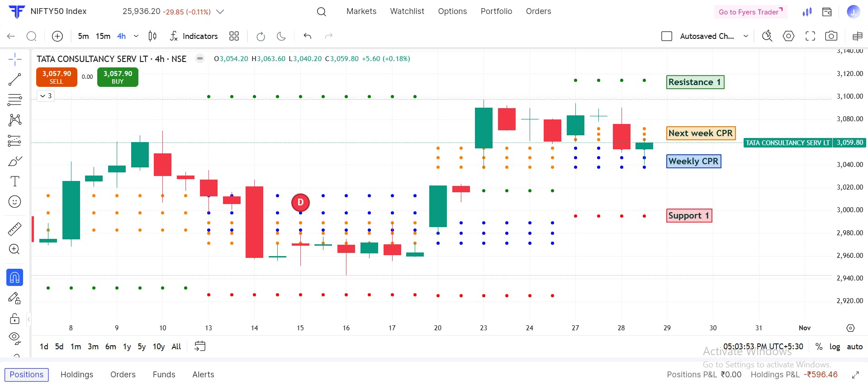Open the forecasting and measurement tools

pos(15,141)
